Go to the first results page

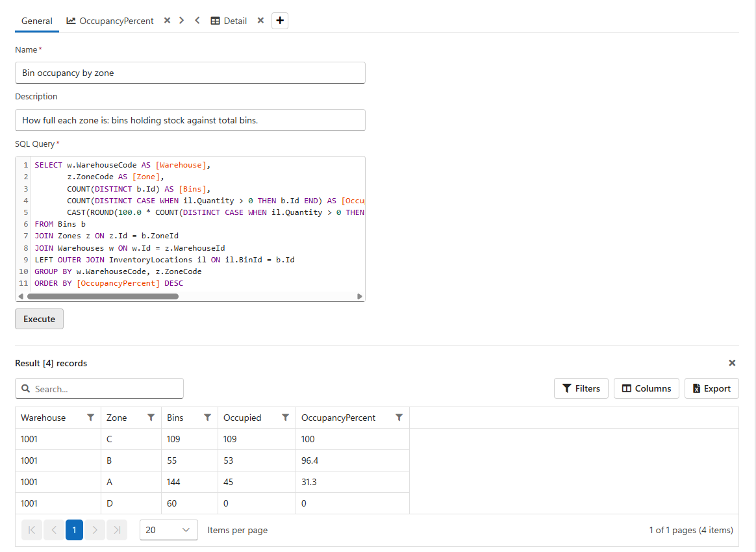pos(32,530)
